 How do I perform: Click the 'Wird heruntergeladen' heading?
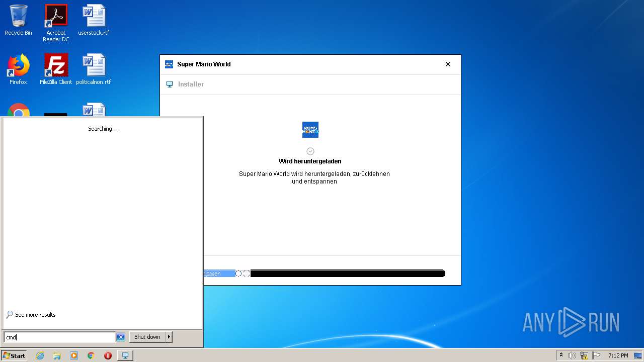(x=310, y=161)
